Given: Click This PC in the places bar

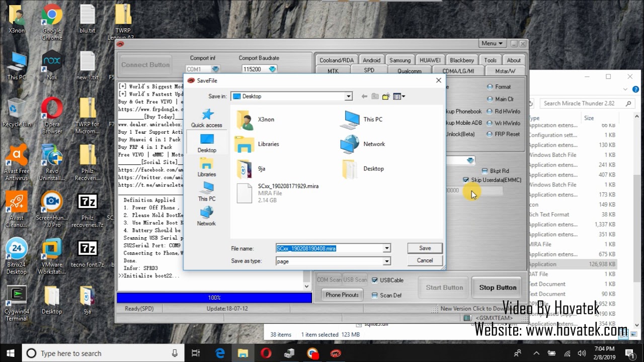Looking at the screenshot, I should (206, 192).
